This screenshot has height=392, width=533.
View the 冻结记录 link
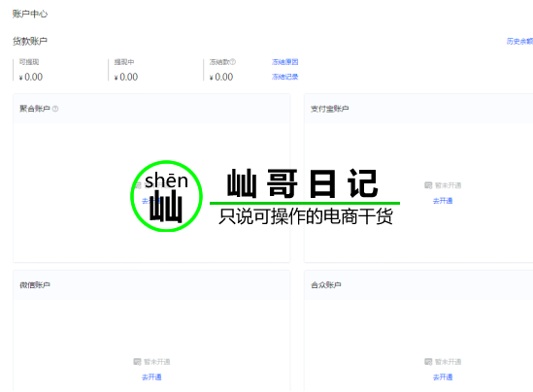(x=284, y=77)
